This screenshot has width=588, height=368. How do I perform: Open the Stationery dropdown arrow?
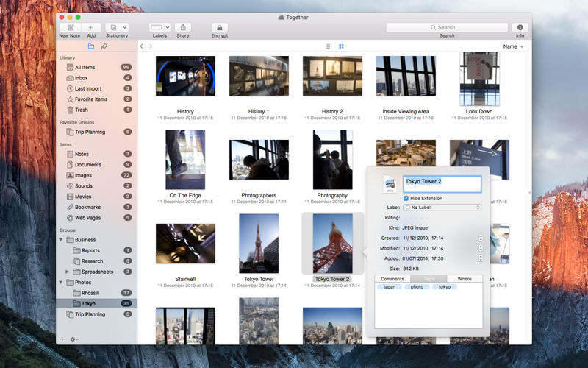[125, 27]
